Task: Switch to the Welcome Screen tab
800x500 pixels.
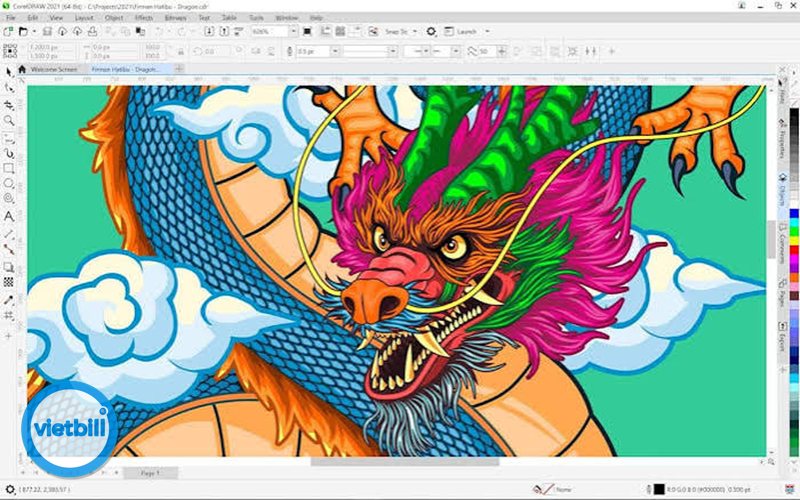Action: (x=54, y=69)
